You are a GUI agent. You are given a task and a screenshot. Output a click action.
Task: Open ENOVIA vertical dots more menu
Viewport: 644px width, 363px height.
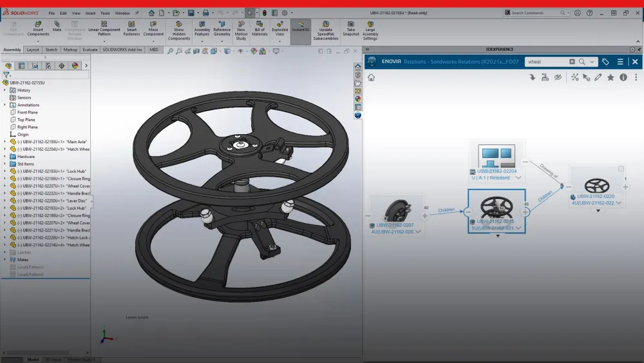point(636,77)
